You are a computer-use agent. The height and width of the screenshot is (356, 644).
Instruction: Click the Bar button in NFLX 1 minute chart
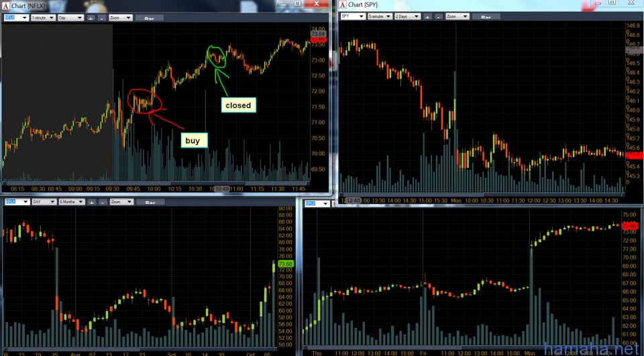(150, 18)
